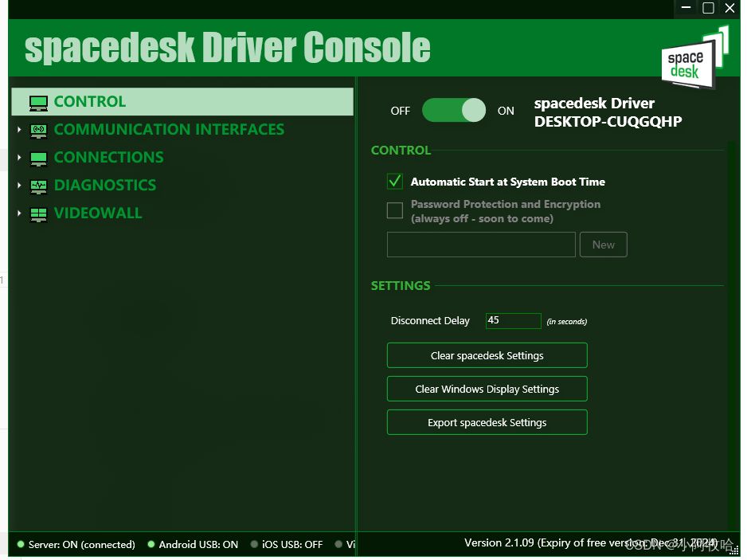This screenshot has width=747, height=560.
Task: Click the (in seconds) hint text
Action: pyautogui.click(x=567, y=322)
